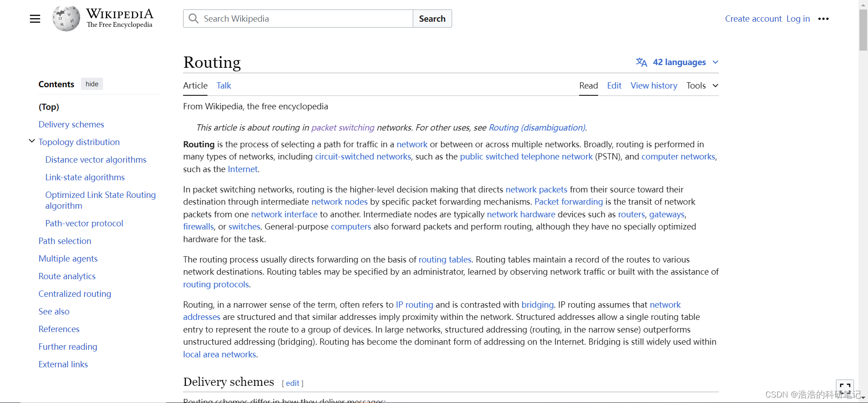Open the network nodes link

pyautogui.click(x=340, y=201)
